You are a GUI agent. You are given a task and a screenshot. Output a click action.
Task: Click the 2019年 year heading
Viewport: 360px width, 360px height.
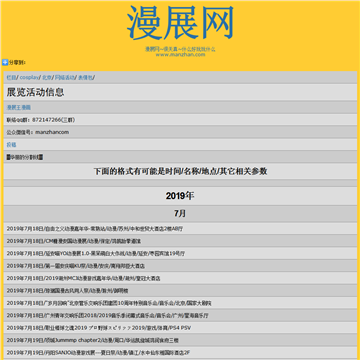tap(180, 196)
